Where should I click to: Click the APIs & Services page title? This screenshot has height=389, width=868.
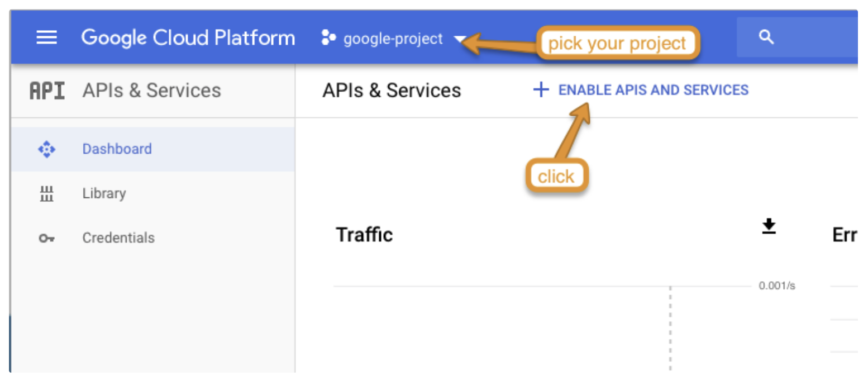coord(392,91)
